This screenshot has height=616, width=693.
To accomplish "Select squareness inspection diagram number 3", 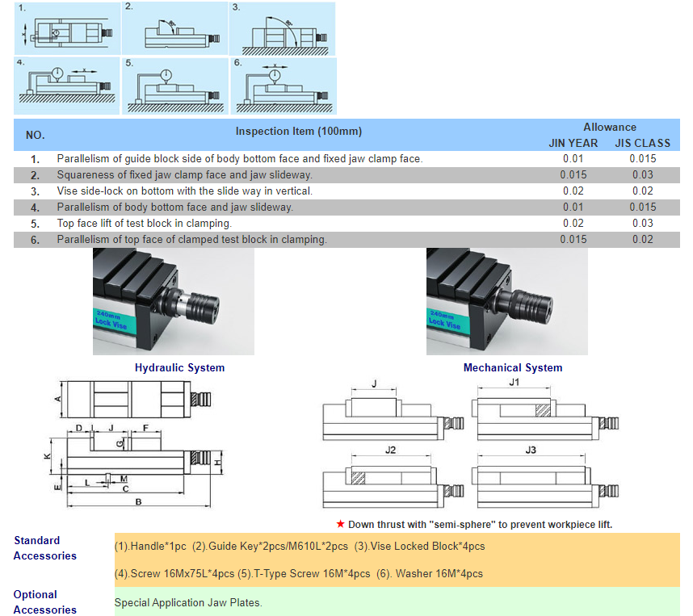I will (283, 28).
